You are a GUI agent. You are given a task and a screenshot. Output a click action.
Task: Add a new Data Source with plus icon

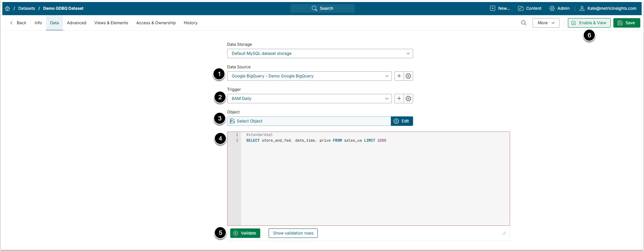(x=399, y=76)
